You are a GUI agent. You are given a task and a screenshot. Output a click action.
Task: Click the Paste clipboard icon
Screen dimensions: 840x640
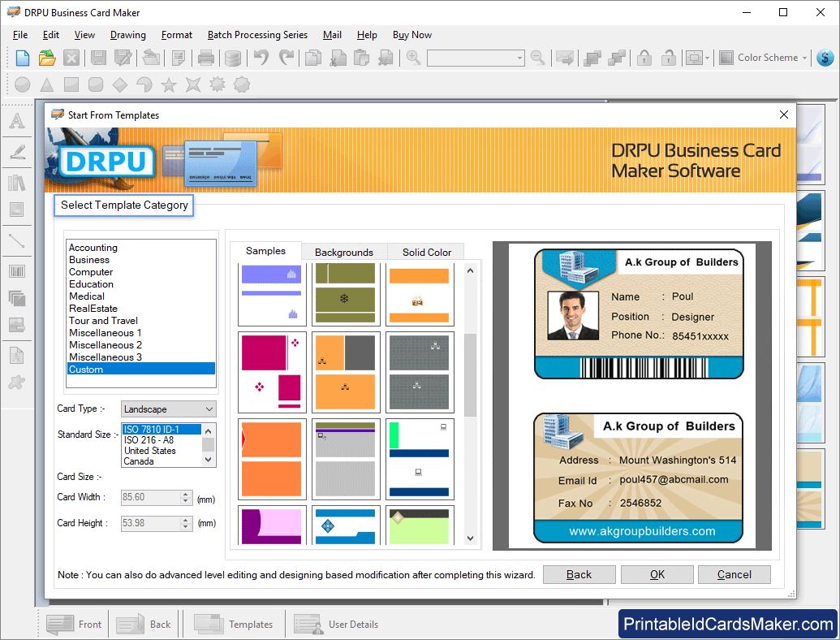tap(362, 58)
